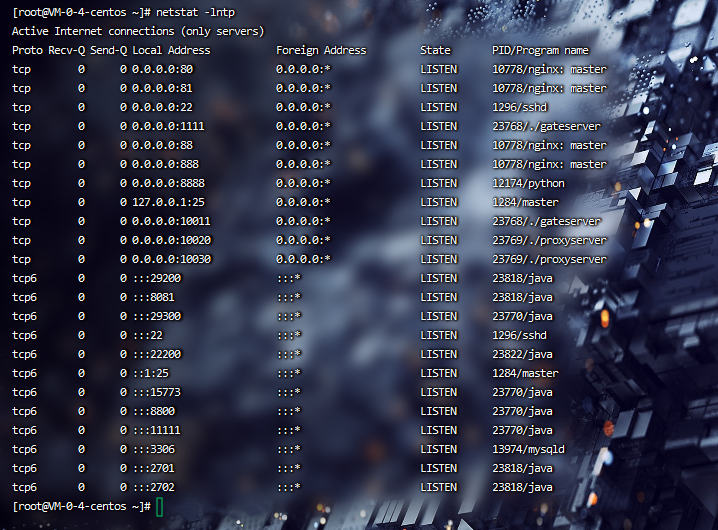This screenshot has width=718, height=530.
Task: Click the 23822/java process entry
Action: pyautogui.click(x=522, y=354)
